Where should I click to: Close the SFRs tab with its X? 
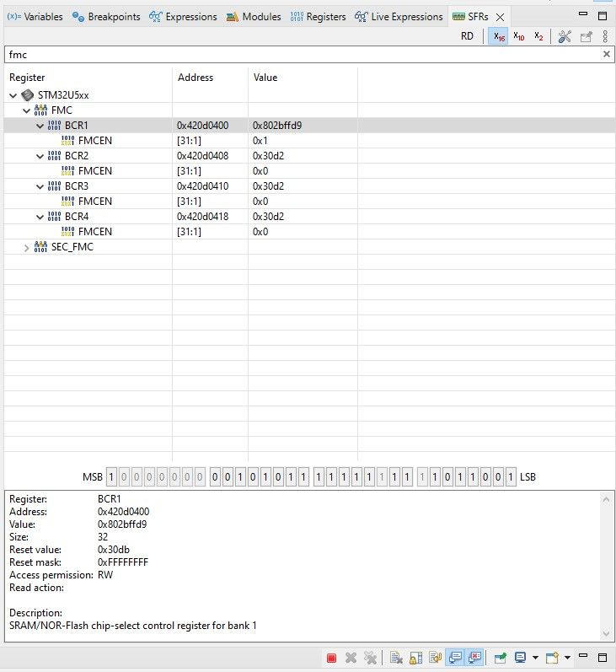pos(500,17)
